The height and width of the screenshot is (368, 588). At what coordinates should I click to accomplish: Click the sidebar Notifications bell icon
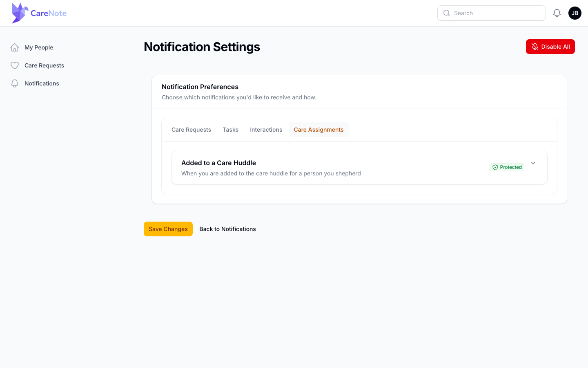click(15, 83)
